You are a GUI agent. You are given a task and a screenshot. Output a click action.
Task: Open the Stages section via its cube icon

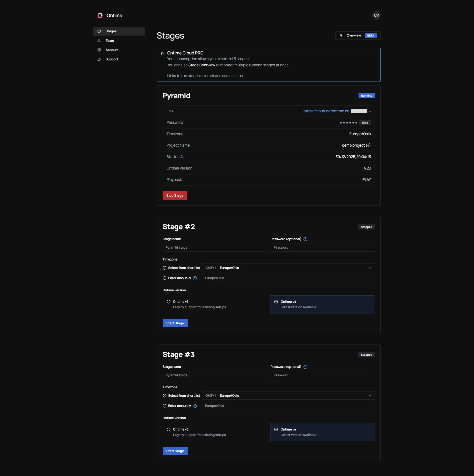pos(99,31)
